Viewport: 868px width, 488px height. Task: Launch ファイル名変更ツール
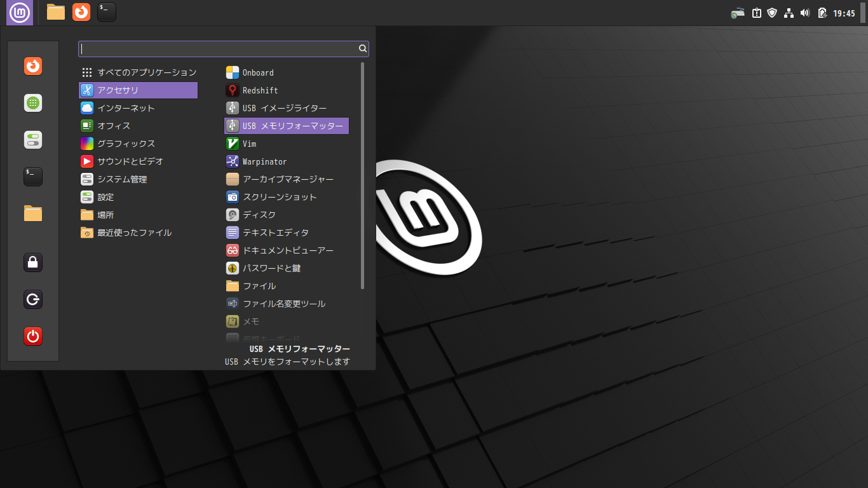pyautogui.click(x=287, y=304)
